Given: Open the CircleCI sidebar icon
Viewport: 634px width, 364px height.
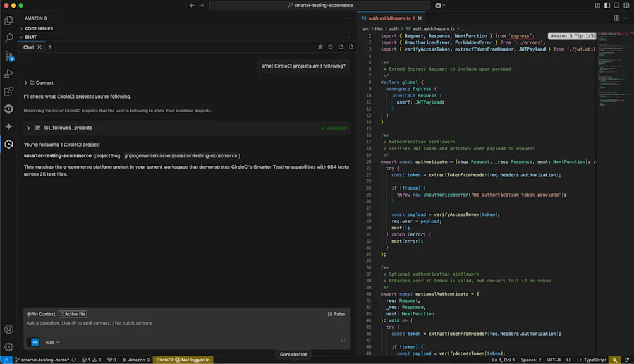Looking at the screenshot, I should [x=9, y=109].
